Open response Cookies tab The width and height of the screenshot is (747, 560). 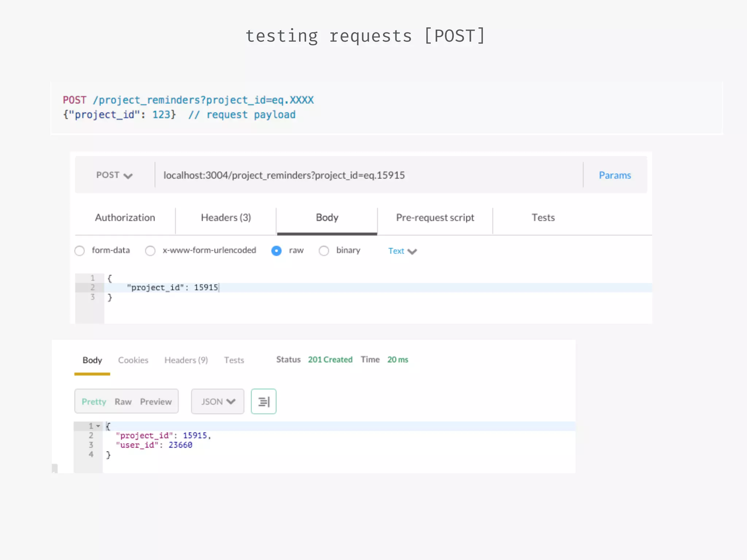click(133, 360)
